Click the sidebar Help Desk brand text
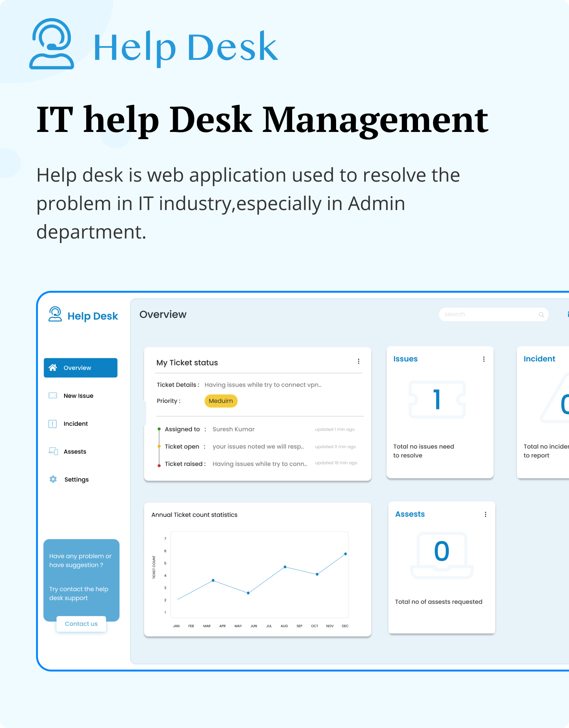 point(93,316)
